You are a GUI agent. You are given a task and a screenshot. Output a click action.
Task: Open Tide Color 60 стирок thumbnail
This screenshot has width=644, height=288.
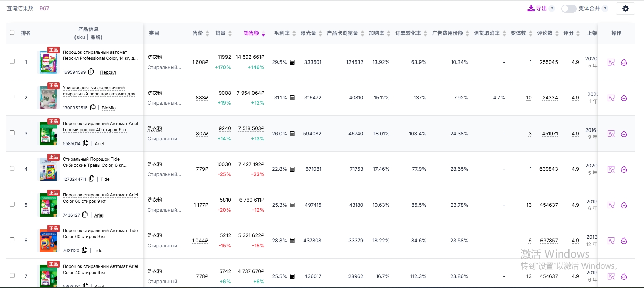[48, 241]
